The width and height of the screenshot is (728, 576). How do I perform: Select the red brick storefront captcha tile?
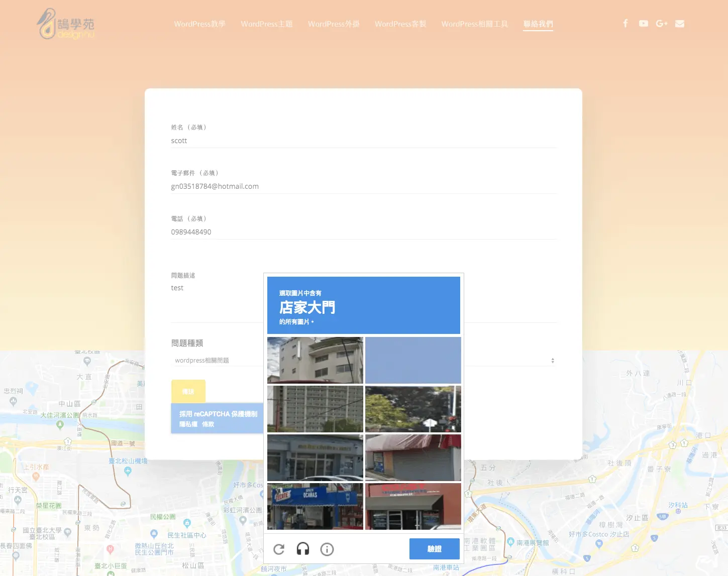click(413, 506)
